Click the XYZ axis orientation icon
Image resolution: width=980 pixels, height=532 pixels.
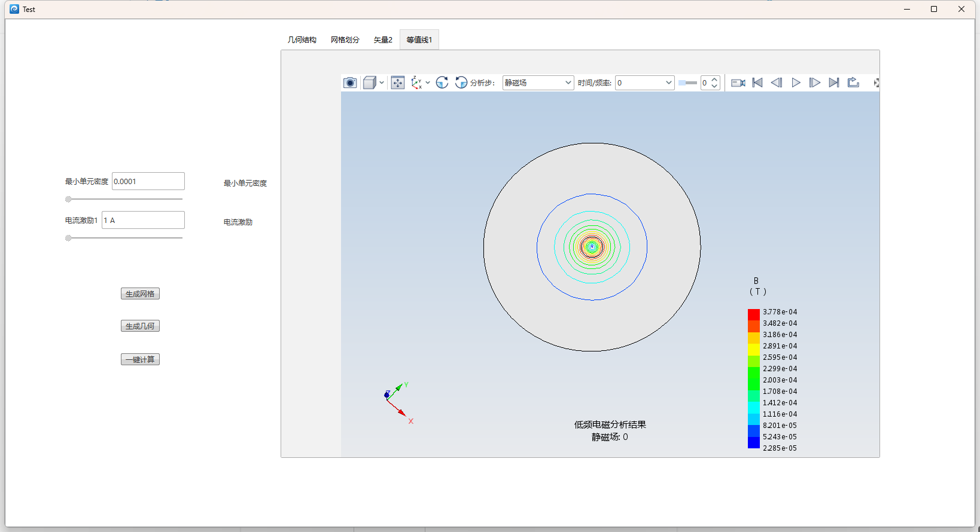tap(416, 82)
